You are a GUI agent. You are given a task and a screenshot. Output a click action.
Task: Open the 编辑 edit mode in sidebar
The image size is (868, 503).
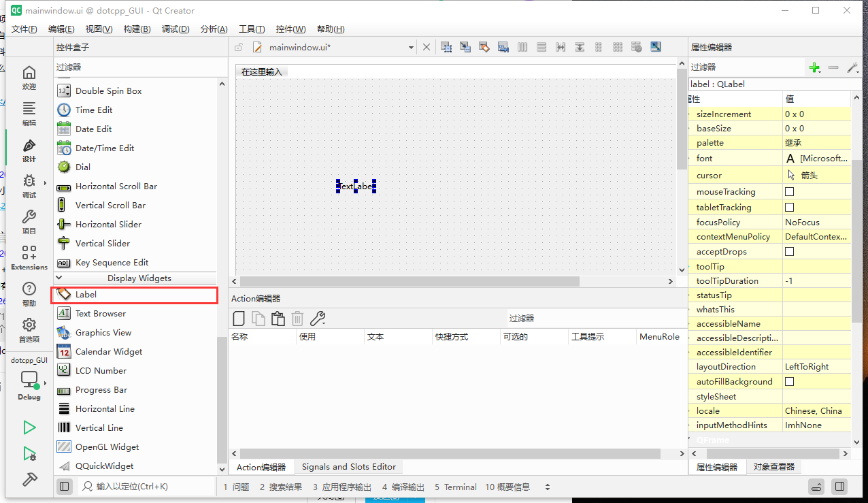(x=29, y=114)
